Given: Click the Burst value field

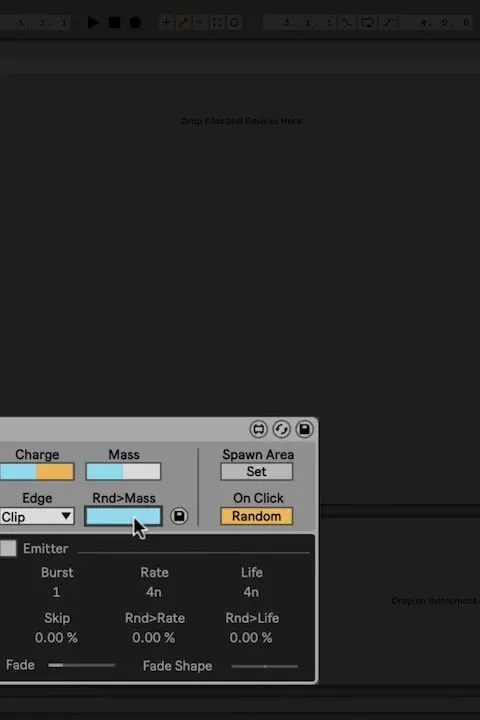Looking at the screenshot, I should pyautogui.click(x=56, y=592).
